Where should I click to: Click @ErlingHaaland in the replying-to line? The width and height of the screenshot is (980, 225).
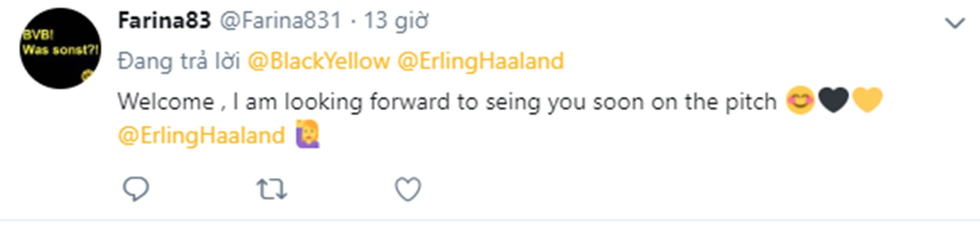(x=480, y=61)
